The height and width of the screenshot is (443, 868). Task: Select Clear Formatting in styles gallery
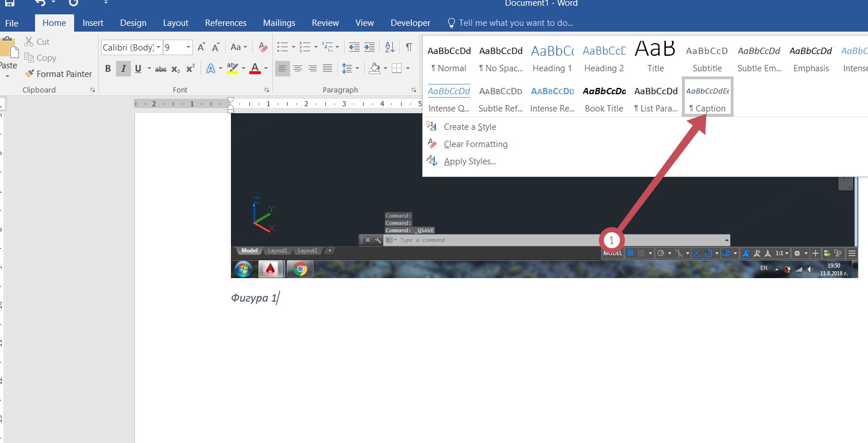475,144
